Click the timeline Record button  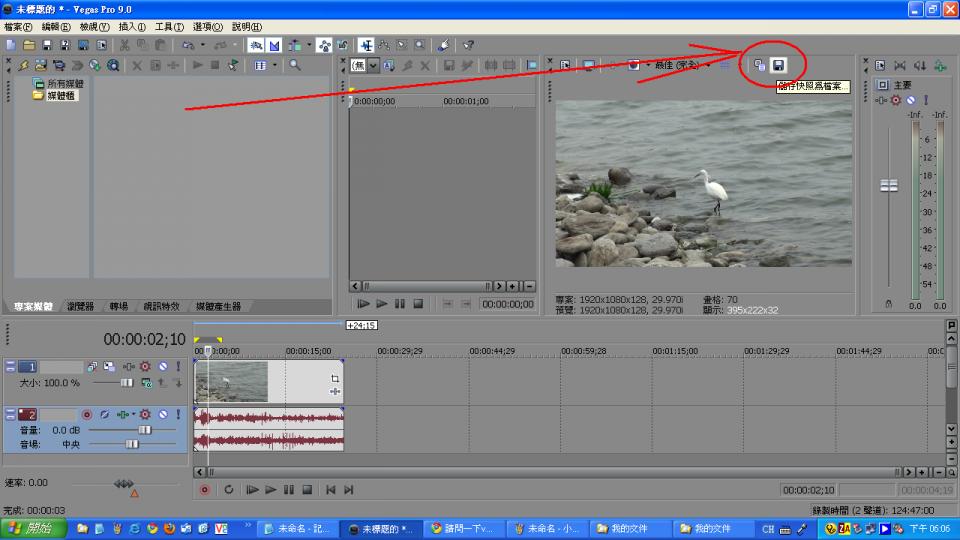click(205, 489)
